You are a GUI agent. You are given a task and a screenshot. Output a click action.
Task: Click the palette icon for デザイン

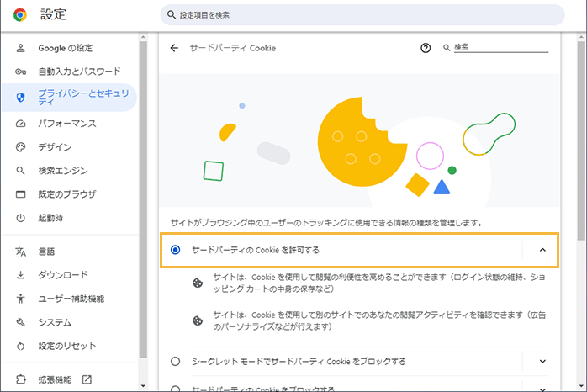click(20, 147)
